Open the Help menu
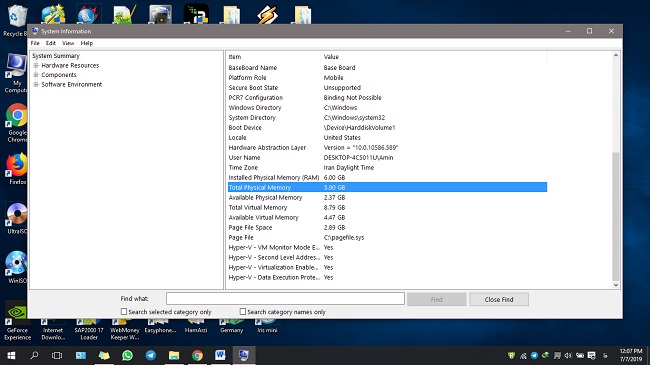The width and height of the screenshot is (650, 365). pyautogui.click(x=87, y=43)
